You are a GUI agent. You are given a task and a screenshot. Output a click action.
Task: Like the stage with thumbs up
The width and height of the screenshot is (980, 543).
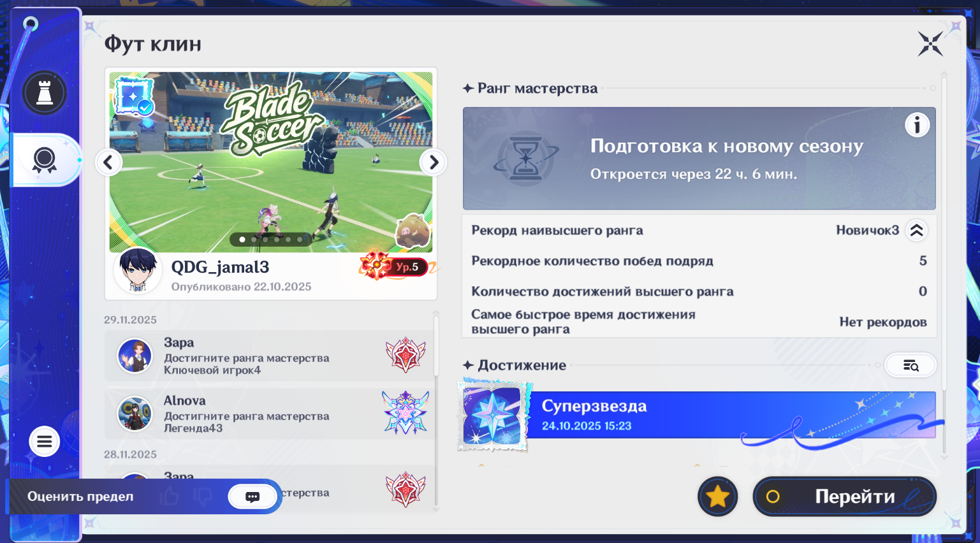click(x=169, y=496)
